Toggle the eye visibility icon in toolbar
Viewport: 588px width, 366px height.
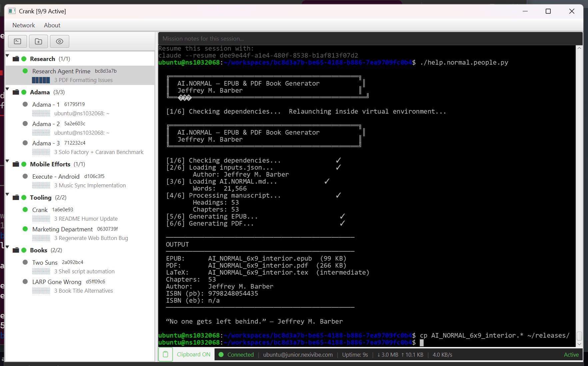coord(59,41)
